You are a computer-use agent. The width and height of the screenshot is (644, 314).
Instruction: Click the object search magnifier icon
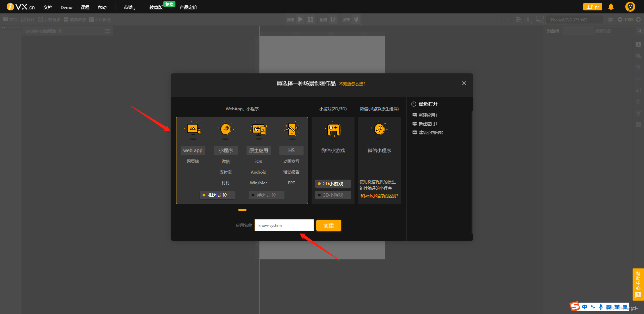(640, 31)
